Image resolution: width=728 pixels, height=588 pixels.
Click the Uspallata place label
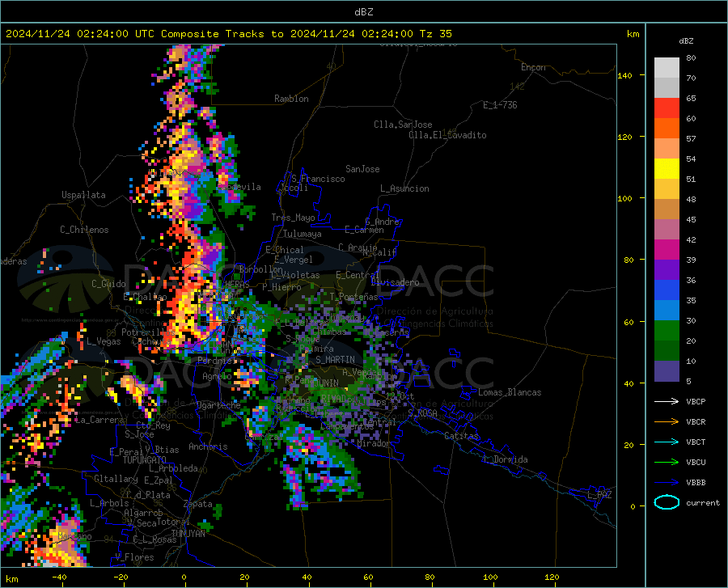click(x=83, y=195)
